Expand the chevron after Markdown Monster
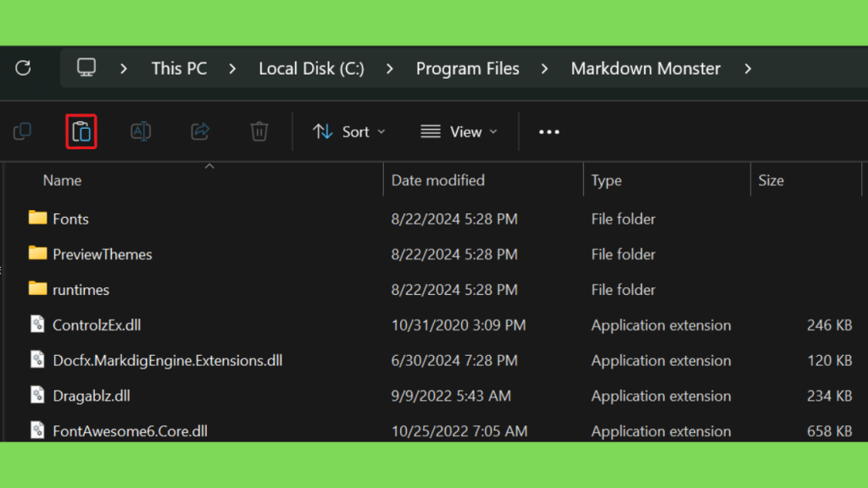868x488 pixels. [x=748, y=69]
